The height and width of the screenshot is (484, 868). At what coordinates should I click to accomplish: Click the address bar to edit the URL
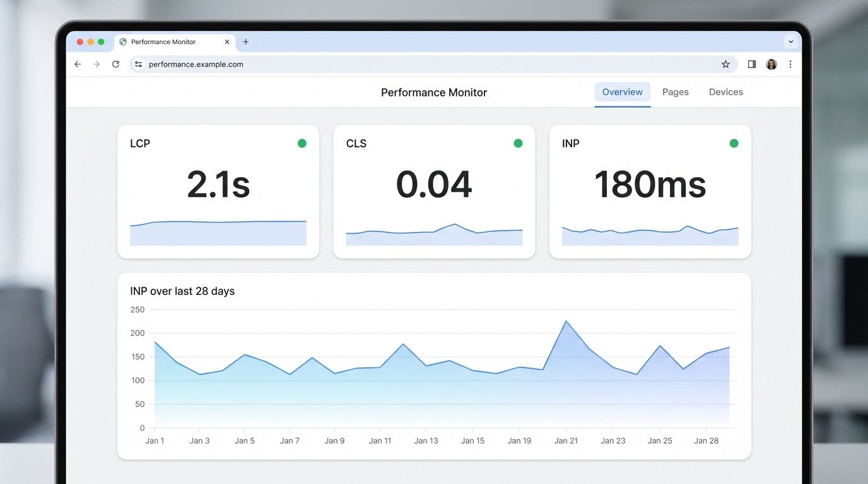click(315, 64)
